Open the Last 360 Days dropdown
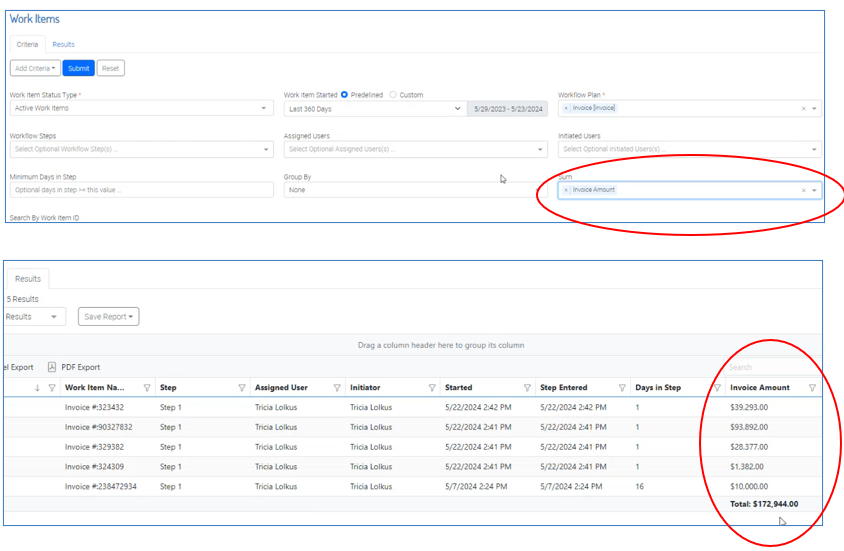The image size is (844, 551). (x=375, y=109)
